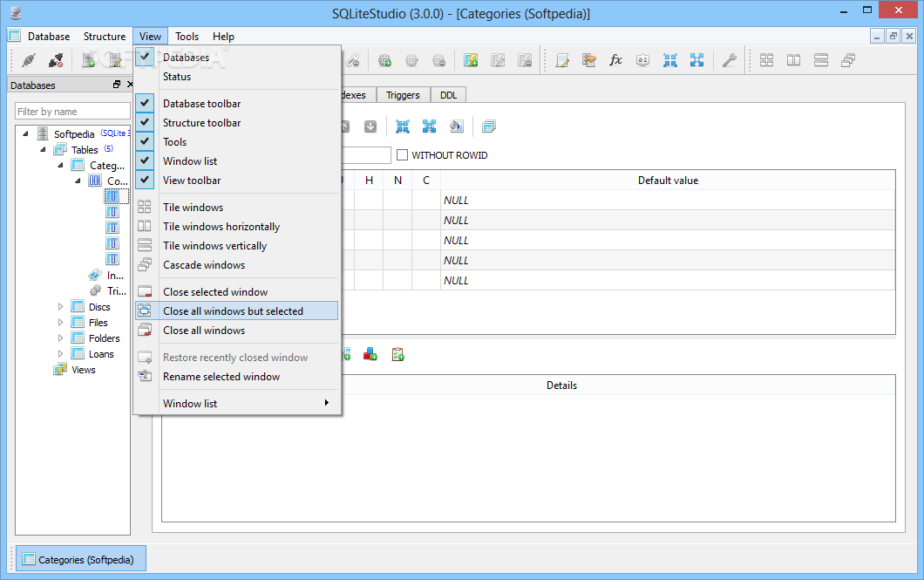The width and height of the screenshot is (924, 580).
Task: Open the a-z collations editor icon
Action: click(x=643, y=60)
